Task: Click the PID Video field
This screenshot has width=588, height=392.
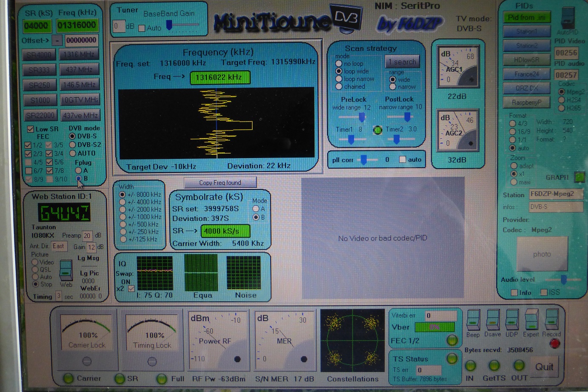Action: pyautogui.click(x=566, y=53)
